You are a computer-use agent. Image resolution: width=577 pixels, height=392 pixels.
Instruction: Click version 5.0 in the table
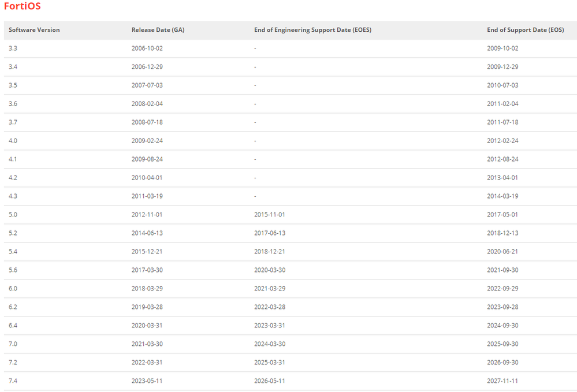tap(13, 215)
